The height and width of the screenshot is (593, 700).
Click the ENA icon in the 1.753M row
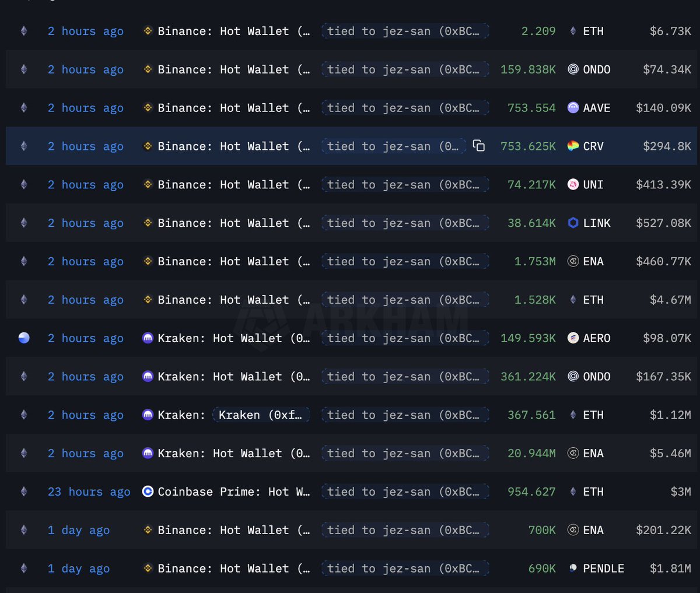pyautogui.click(x=573, y=261)
